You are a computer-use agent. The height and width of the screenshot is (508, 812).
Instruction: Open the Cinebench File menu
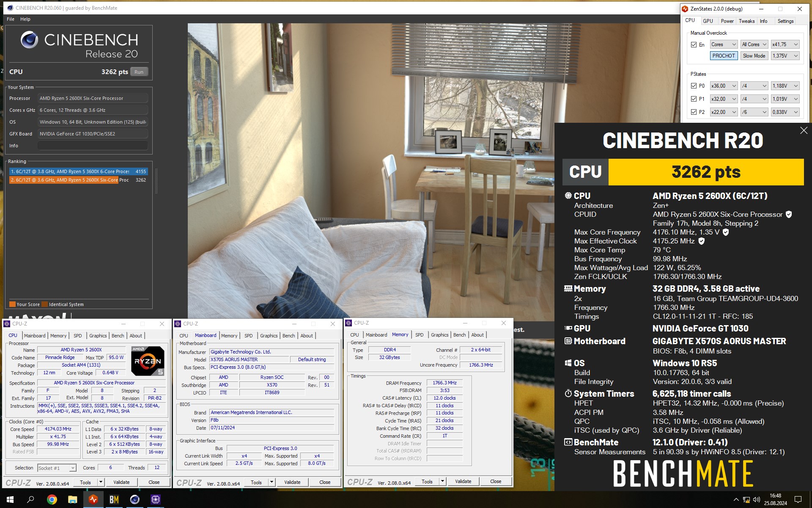tap(11, 19)
